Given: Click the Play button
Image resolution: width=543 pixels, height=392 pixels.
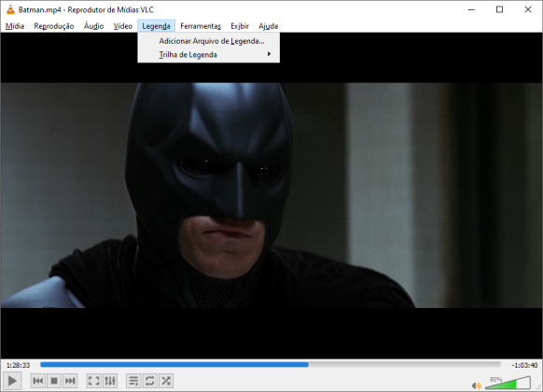Looking at the screenshot, I should coord(12,381).
